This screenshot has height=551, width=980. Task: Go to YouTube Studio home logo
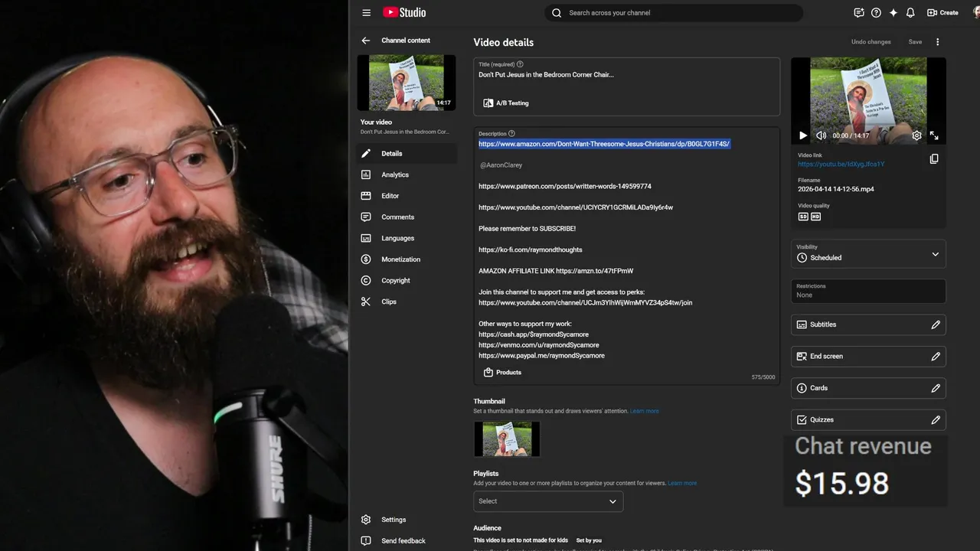point(404,12)
